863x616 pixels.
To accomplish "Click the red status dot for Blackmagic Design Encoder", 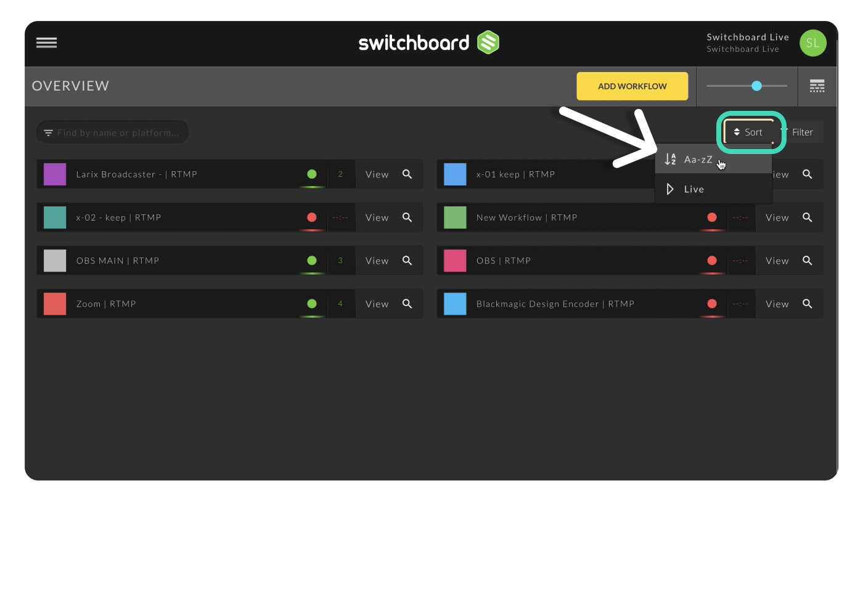I will coord(712,304).
